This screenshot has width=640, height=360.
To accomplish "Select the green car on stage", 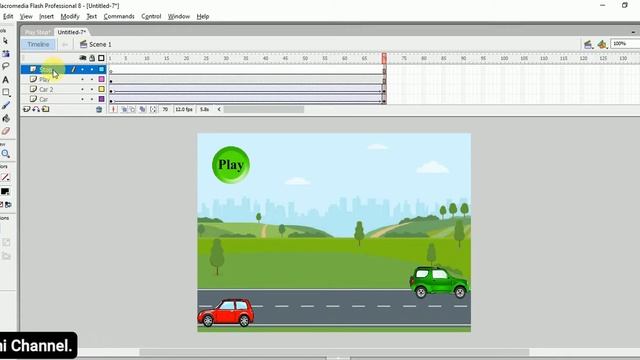I will (x=439, y=282).
